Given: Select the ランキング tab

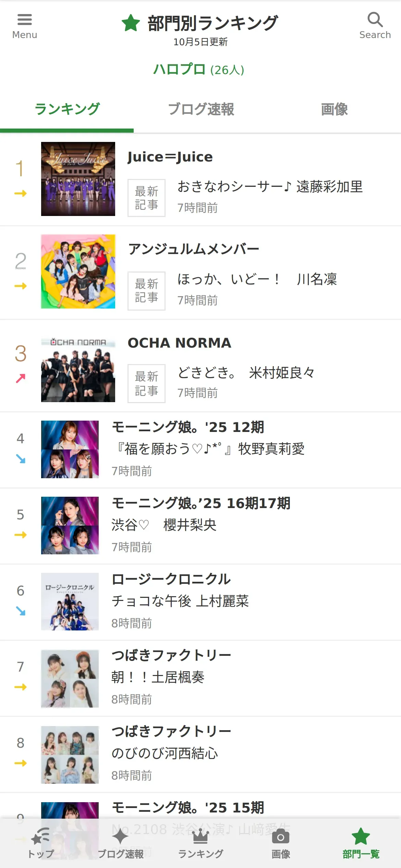Looking at the screenshot, I should coord(67,109).
